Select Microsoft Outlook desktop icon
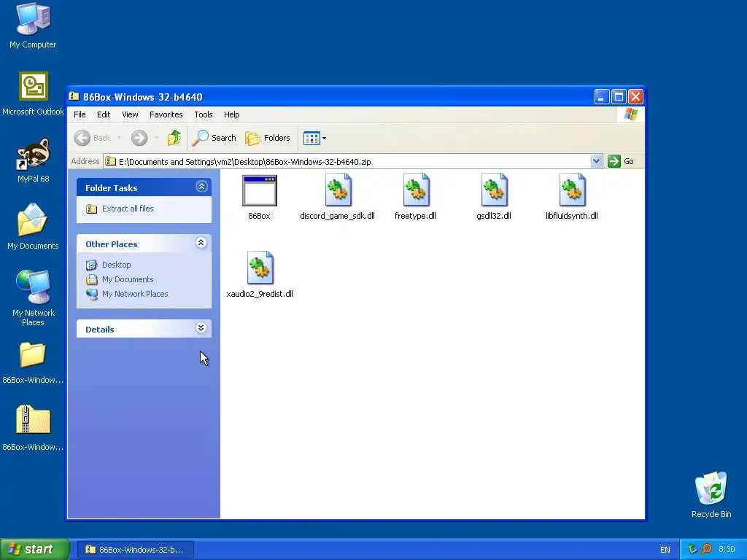 (x=33, y=94)
